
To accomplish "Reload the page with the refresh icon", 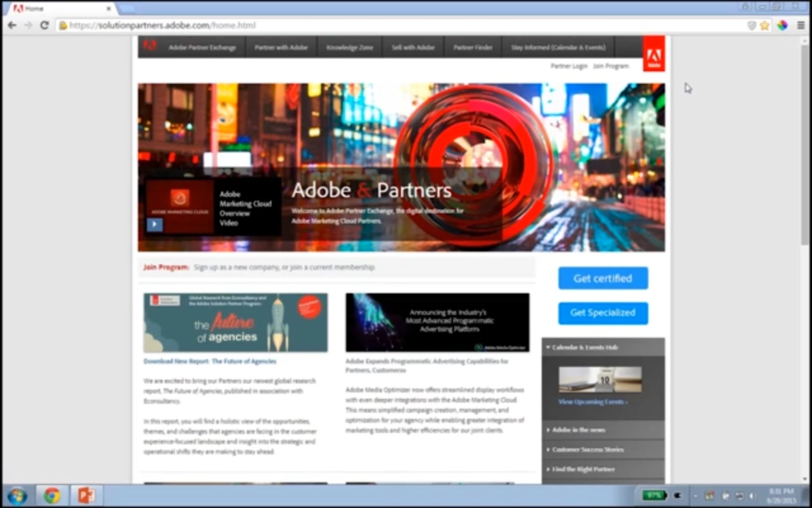I will click(x=44, y=25).
